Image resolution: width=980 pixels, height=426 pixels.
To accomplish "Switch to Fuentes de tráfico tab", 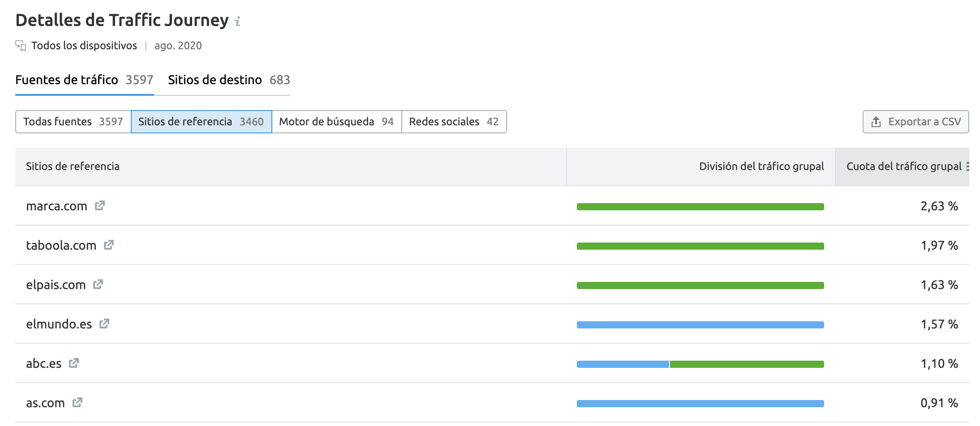I will (85, 80).
